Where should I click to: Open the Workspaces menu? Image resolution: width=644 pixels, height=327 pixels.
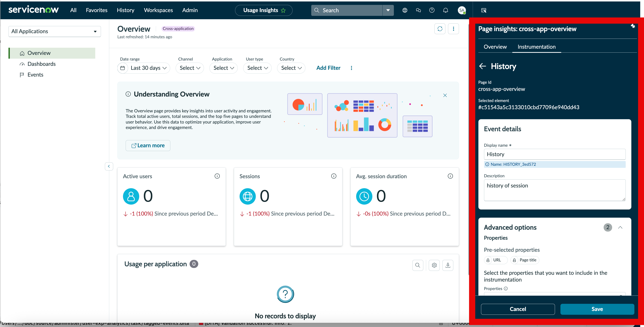[x=158, y=10]
